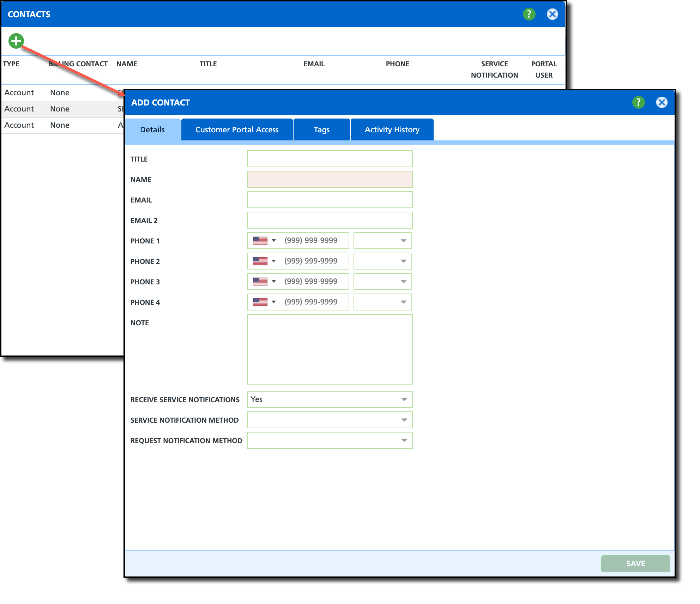Switch to the Tags tab

click(x=321, y=129)
